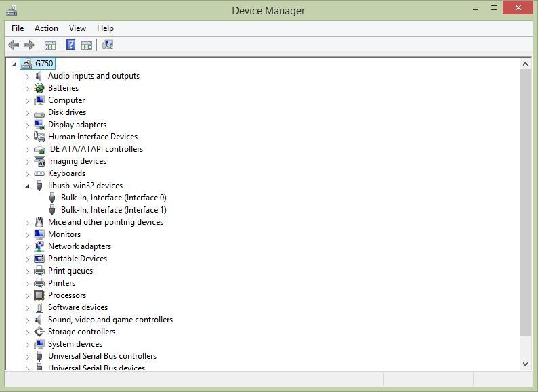The image size is (538, 392).
Task: Click the Storage controllers icon
Action: [39, 332]
